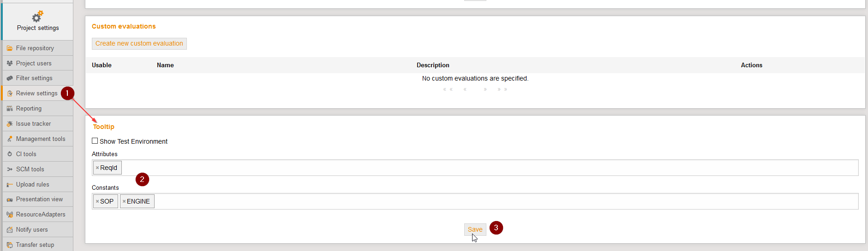Open File repository settings page
This screenshot has height=251, width=868.
click(x=37, y=48)
